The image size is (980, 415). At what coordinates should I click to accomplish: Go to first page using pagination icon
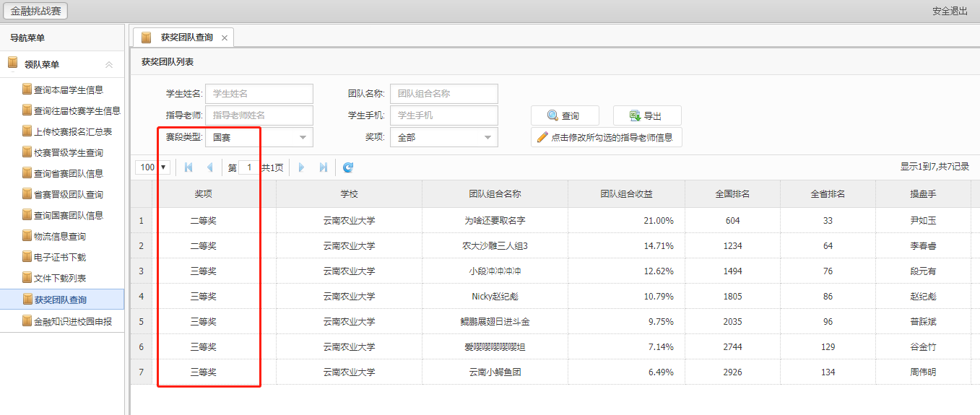pos(188,167)
